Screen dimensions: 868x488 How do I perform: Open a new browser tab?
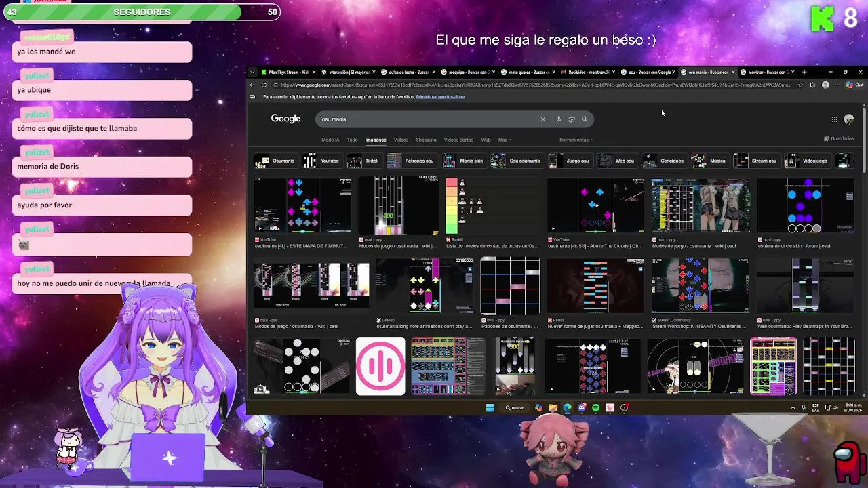pyautogui.click(x=804, y=72)
